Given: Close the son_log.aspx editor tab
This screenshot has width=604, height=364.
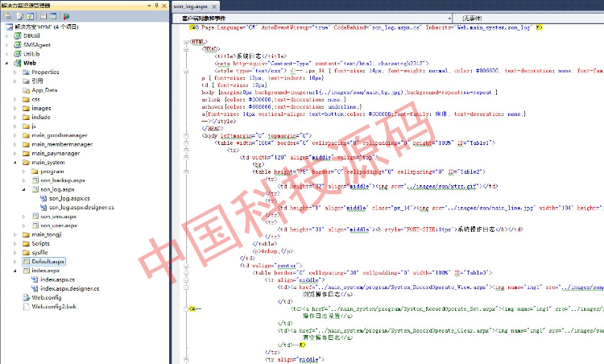Looking at the screenshot, I should tap(214, 6).
